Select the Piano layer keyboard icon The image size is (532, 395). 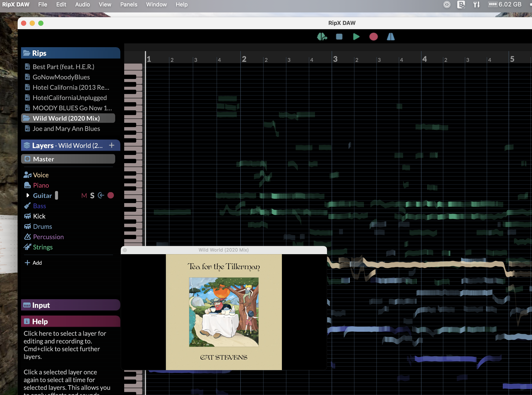click(x=28, y=185)
